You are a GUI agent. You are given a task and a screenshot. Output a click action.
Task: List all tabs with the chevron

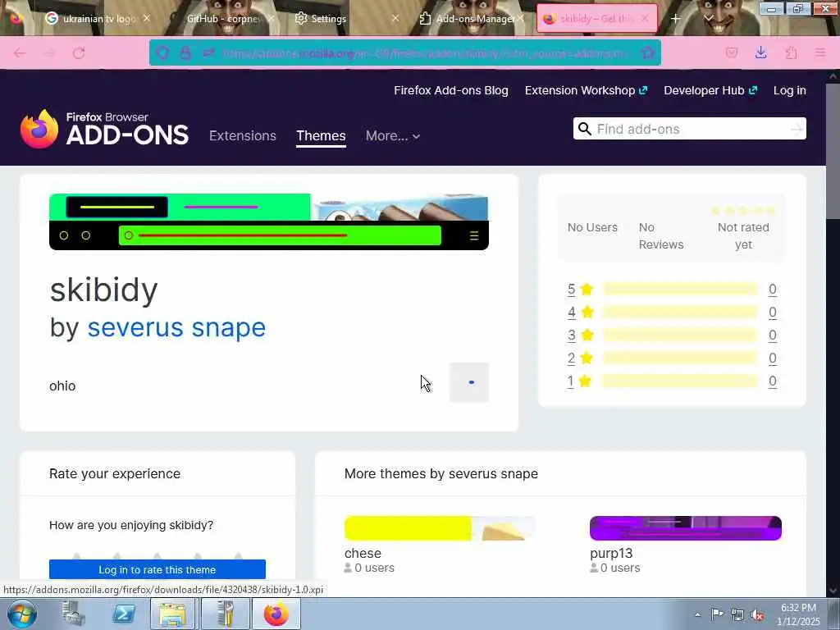708,18
